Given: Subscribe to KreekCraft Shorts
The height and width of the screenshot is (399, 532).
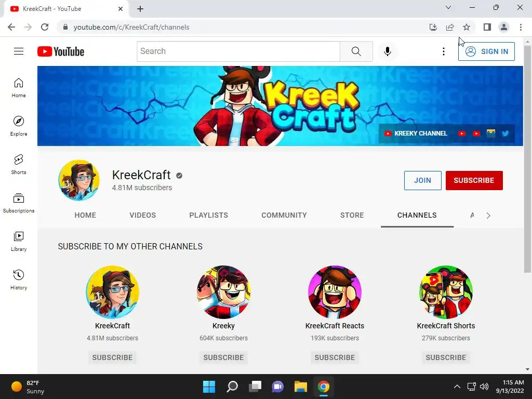Looking at the screenshot, I should pos(446,357).
